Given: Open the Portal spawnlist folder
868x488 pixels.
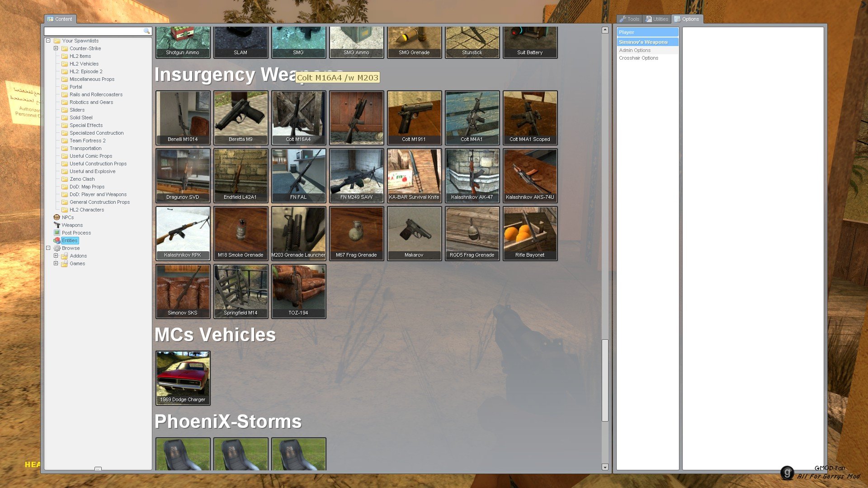Looking at the screenshot, I should coord(76,87).
